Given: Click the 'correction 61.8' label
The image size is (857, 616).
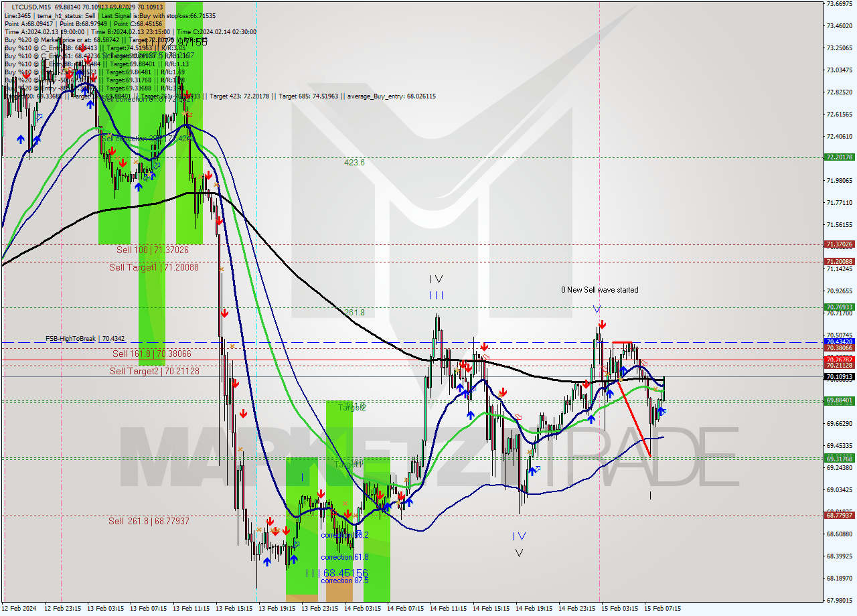Looking at the screenshot, I should click(345, 557).
